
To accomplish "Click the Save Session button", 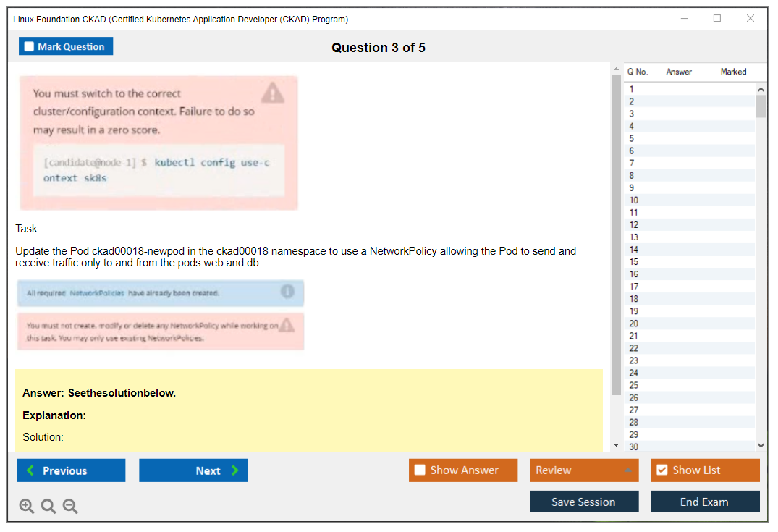I will pos(583,502).
